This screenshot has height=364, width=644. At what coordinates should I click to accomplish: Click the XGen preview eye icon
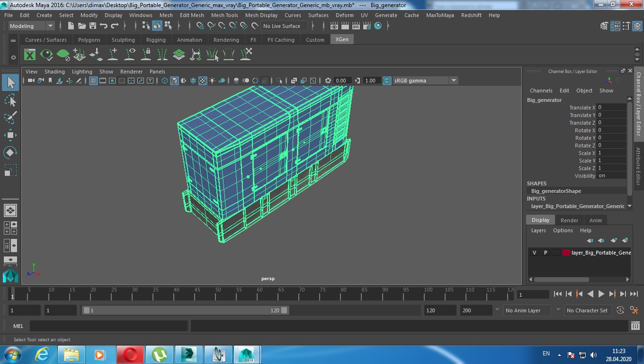click(x=46, y=55)
